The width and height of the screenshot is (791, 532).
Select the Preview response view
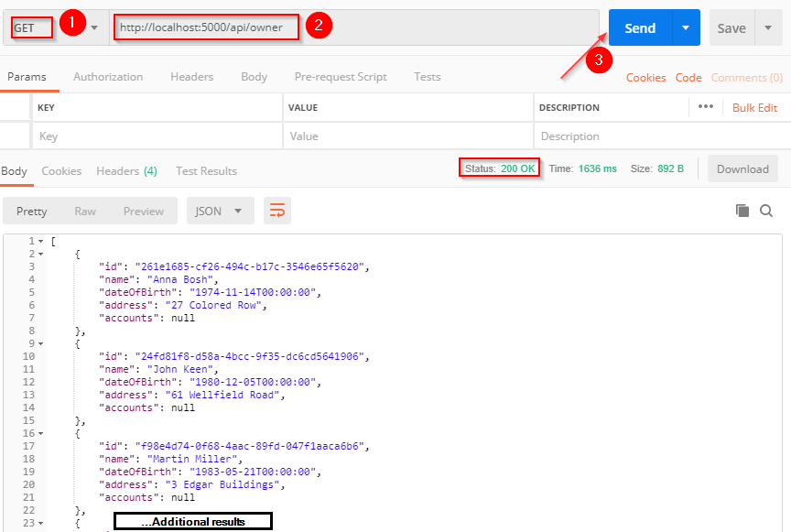pyautogui.click(x=144, y=211)
